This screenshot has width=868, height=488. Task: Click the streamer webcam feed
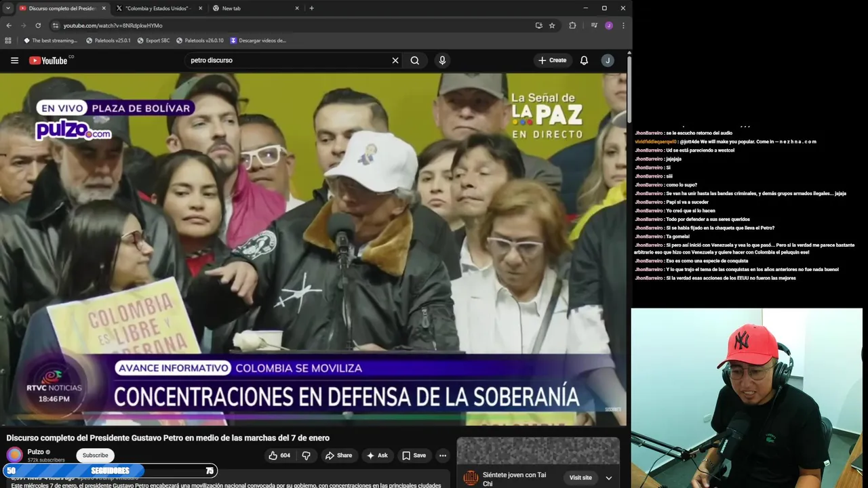[x=747, y=398]
